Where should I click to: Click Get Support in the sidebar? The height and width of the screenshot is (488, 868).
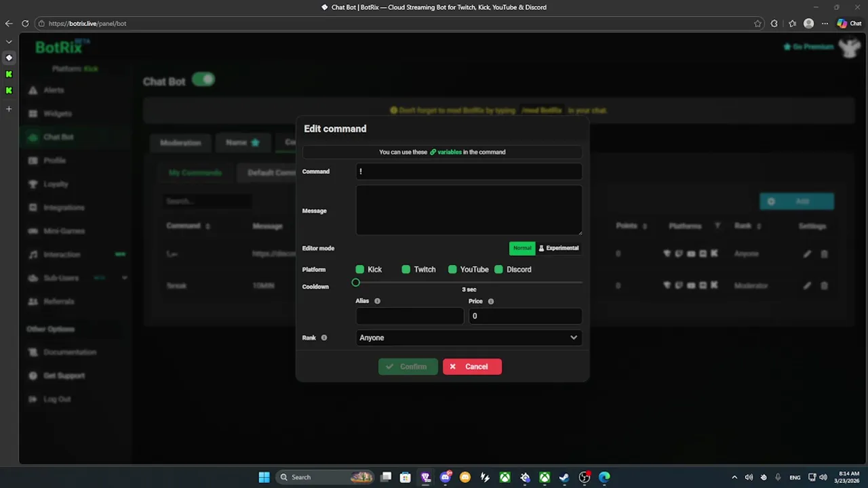click(x=64, y=375)
